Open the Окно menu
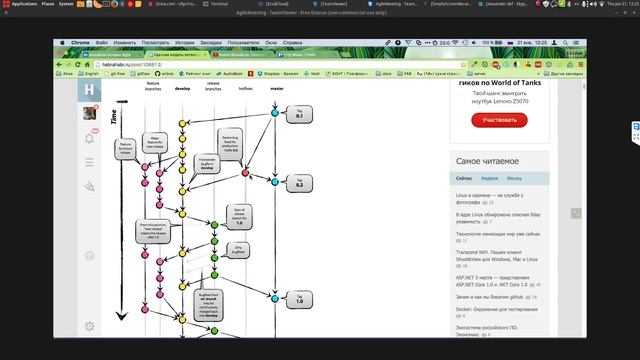 [271, 42]
